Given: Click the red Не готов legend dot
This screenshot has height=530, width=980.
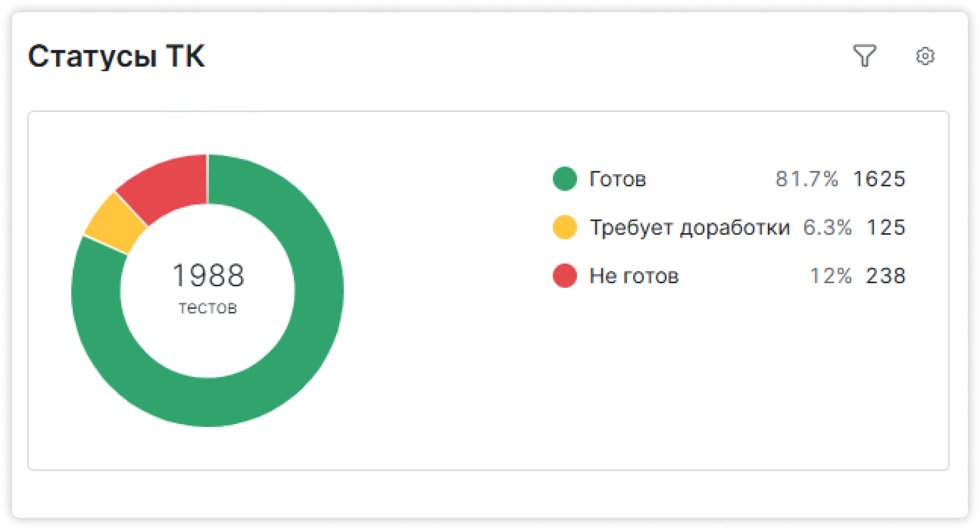Looking at the screenshot, I should tap(565, 276).
